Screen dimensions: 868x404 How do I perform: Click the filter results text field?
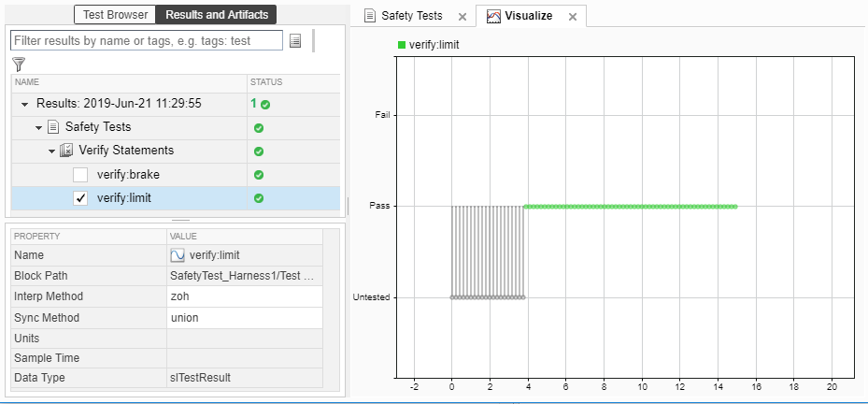click(x=147, y=40)
